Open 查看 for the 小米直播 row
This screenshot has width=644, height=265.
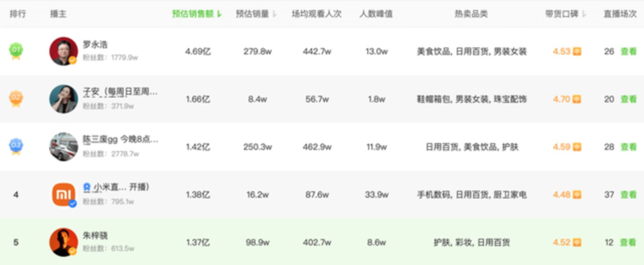pyautogui.click(x=628, y=195)
